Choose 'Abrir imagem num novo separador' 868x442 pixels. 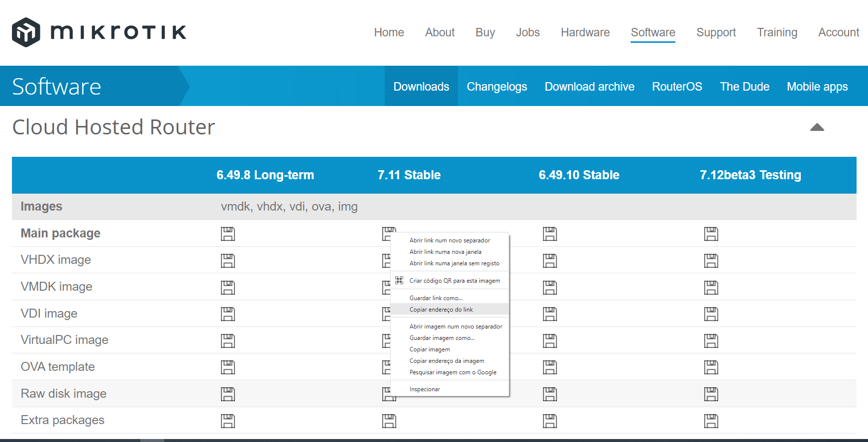pos(450,327)
